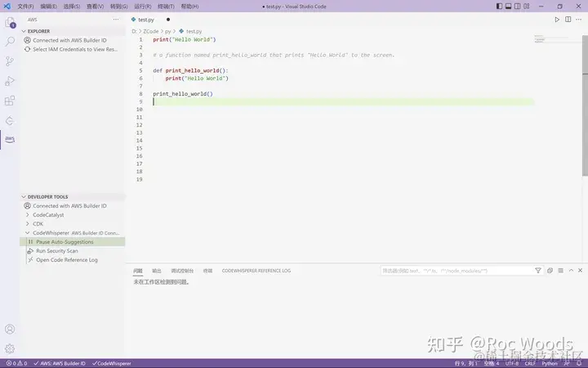Run the Python file with play icon

click(557, 20)
